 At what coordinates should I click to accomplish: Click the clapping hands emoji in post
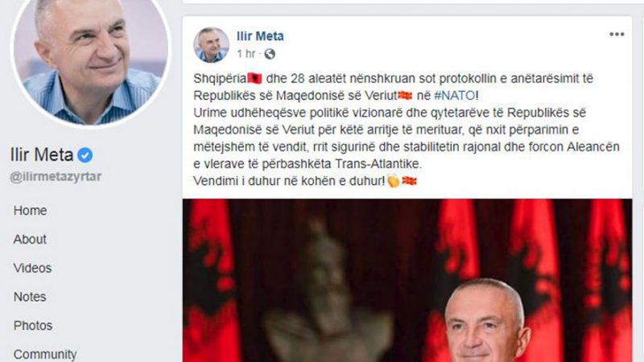pos(393,180)
